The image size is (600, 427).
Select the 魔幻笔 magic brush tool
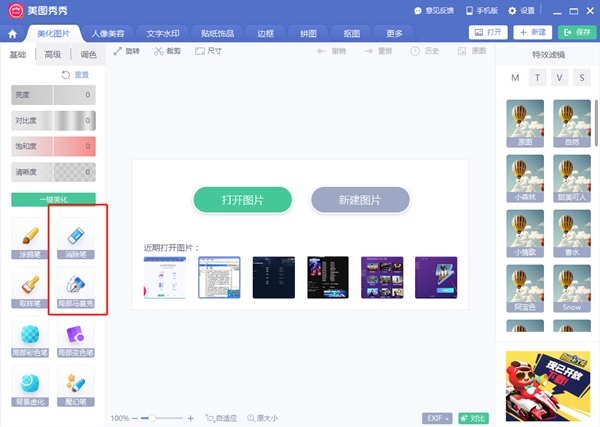(76, 386)
